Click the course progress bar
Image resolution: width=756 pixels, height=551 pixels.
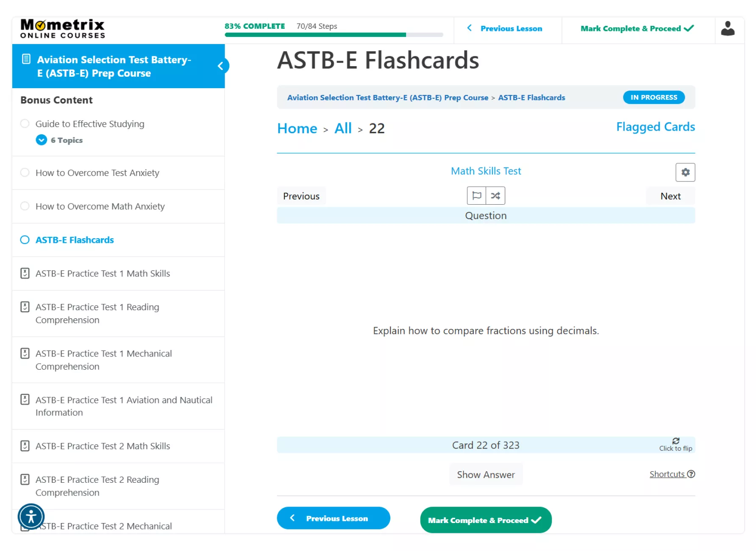click(x=334, y=35)
